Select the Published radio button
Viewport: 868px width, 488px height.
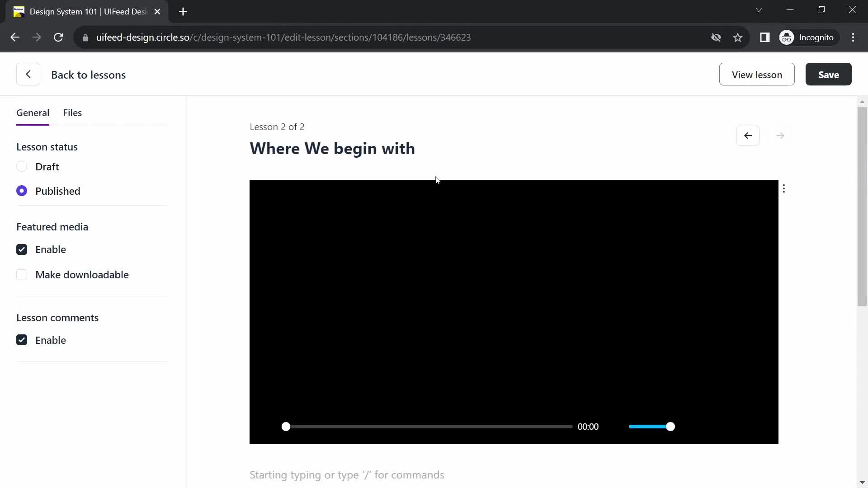point(22,191)
